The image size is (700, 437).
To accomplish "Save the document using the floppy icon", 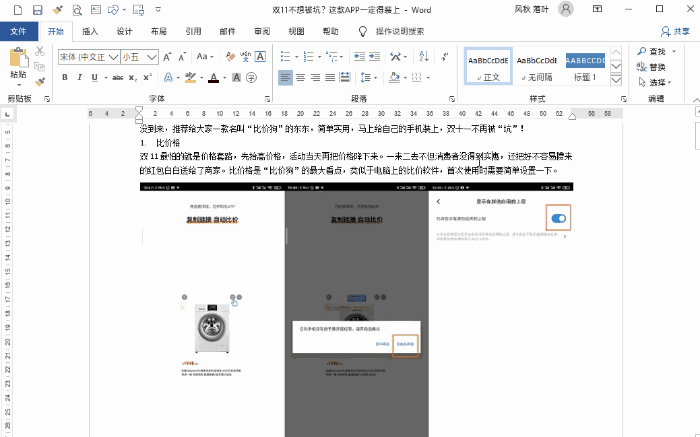I will (x=38, y=9).
